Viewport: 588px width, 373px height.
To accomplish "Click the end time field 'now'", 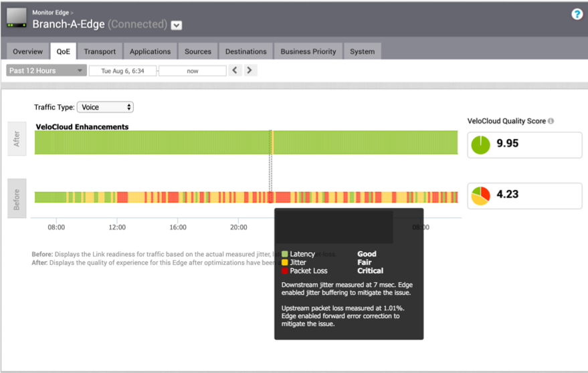I will pos(193,71).
